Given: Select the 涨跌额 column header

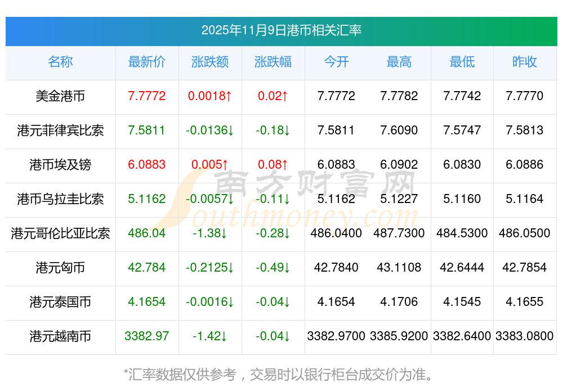Looking at the screenshot, I should coord(210,62).
